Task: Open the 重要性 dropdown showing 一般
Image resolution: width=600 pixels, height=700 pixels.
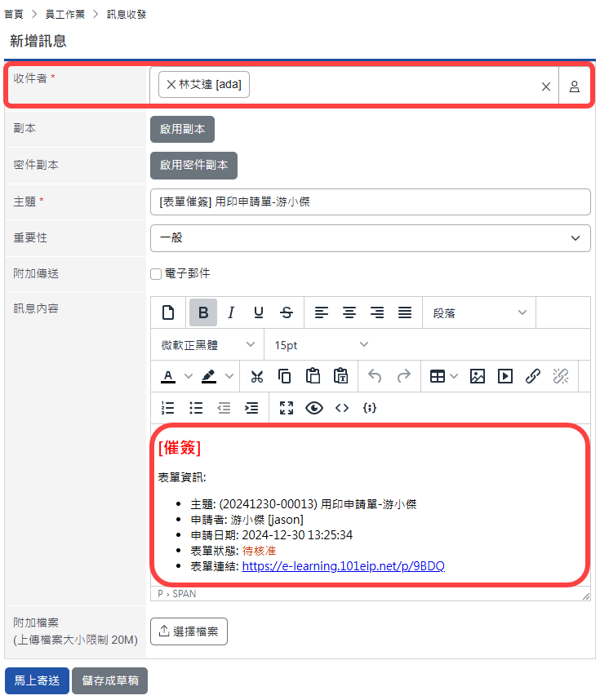Action: point(371,238)
